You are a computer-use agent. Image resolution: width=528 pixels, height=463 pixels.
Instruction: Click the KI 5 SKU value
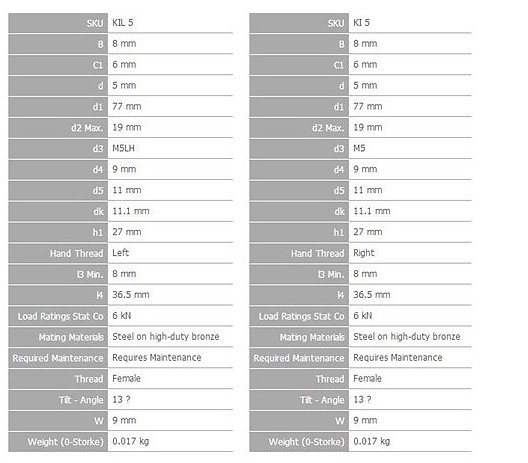point(361,23)
